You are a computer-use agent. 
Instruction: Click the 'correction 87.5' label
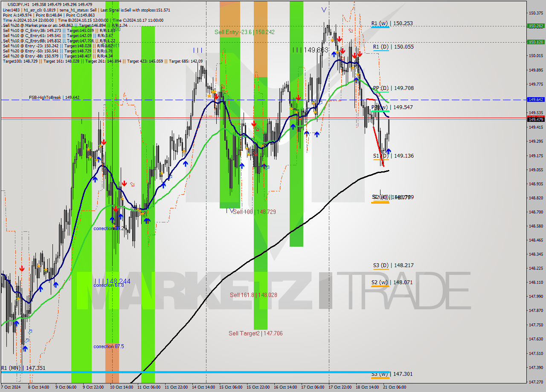(x=109, y=347)
